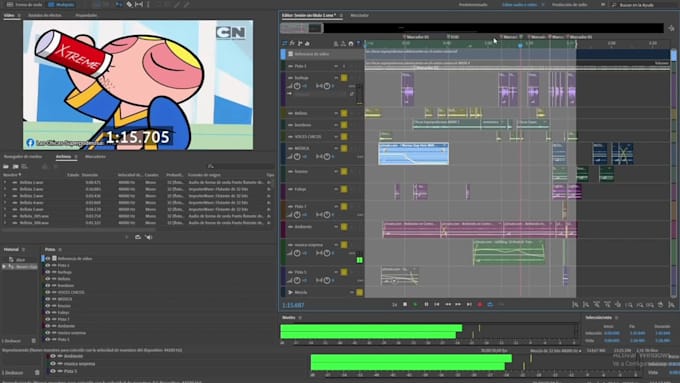Toggle autoplay speaker icon in Archivos panel
The width and height of the screenshot is (680, 383).
click(149, 237)
